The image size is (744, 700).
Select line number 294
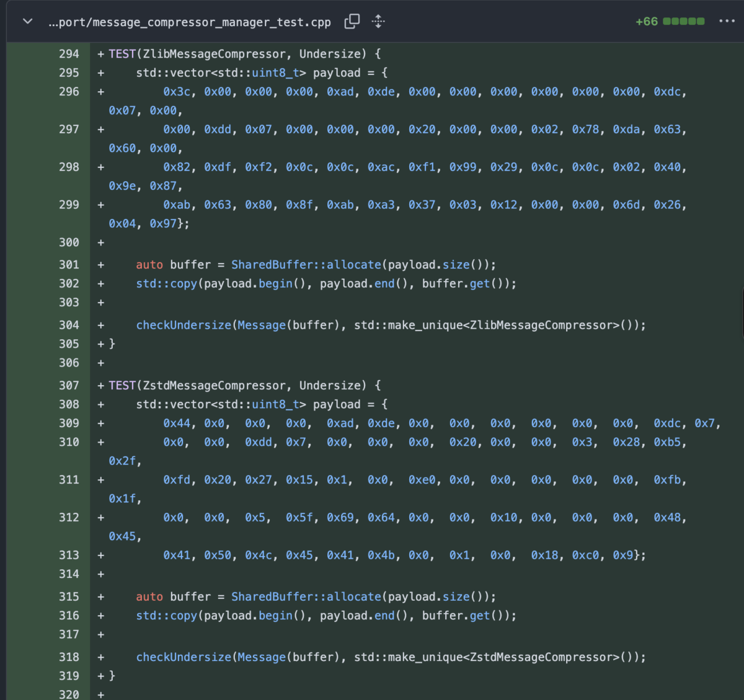coord(69,54)
